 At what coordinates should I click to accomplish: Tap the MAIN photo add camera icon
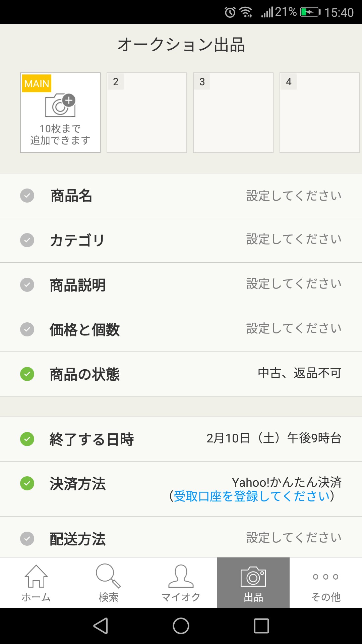point(60,105)
